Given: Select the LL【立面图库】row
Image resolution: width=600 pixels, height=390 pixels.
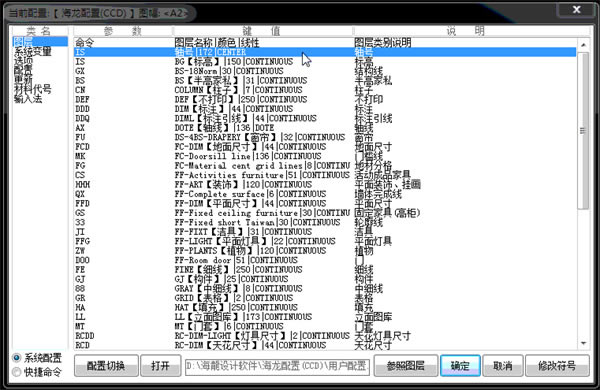Looking at the screenshot, I should (x=325, y=317).
